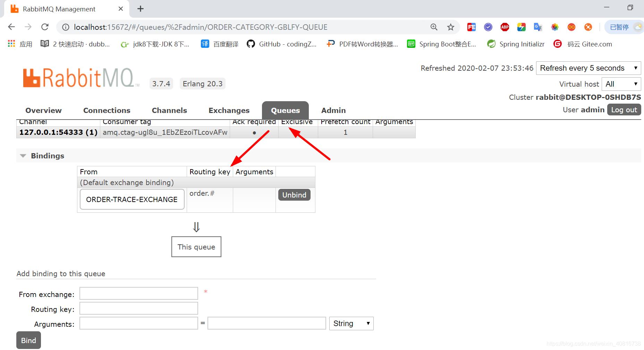Go forward to the next page
The width and height of the screenshot is (644, 350).
coord(28,27)
